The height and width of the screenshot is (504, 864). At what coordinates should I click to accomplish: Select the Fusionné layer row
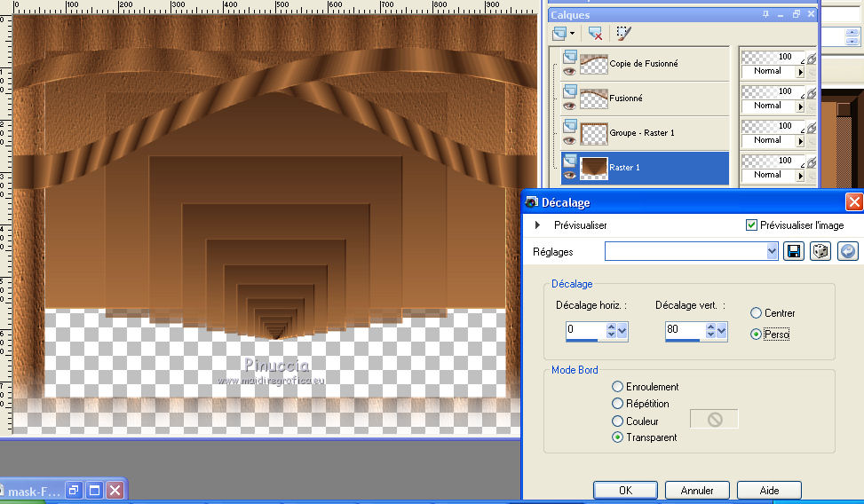point(645,98)
